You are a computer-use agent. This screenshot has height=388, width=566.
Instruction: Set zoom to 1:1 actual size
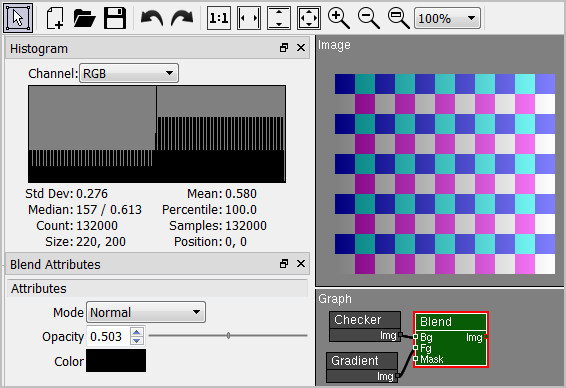(219, 18)
